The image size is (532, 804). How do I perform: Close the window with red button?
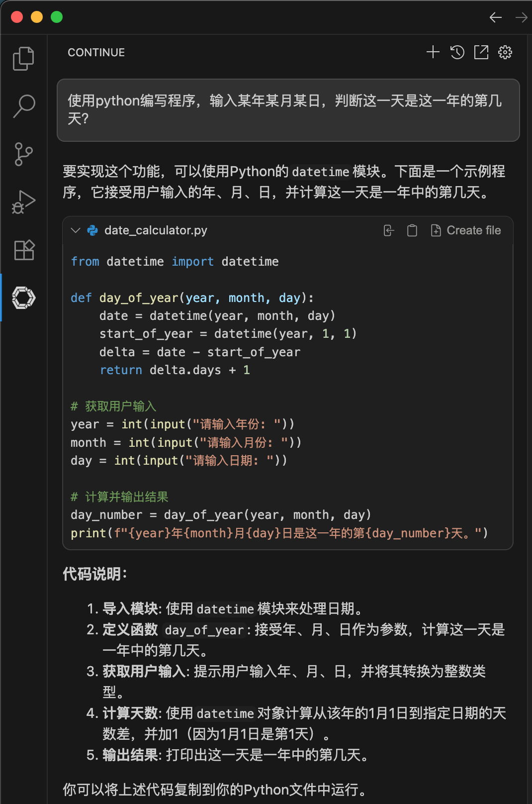click(17, 17)
